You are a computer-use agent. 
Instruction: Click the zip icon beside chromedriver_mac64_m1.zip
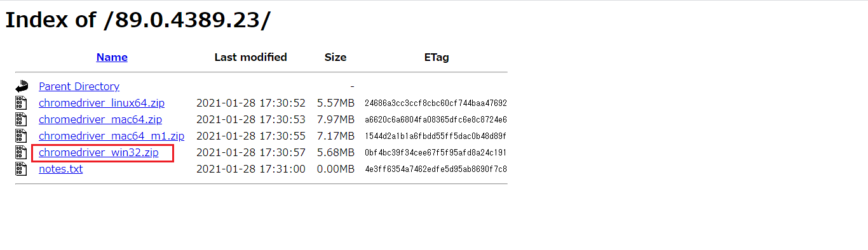(x=22, y=136)
